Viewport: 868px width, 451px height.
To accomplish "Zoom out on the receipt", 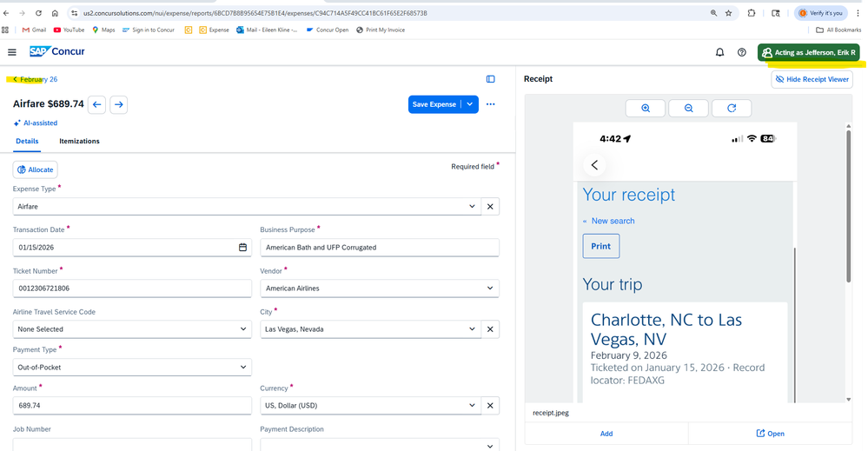I will [689, 109].
